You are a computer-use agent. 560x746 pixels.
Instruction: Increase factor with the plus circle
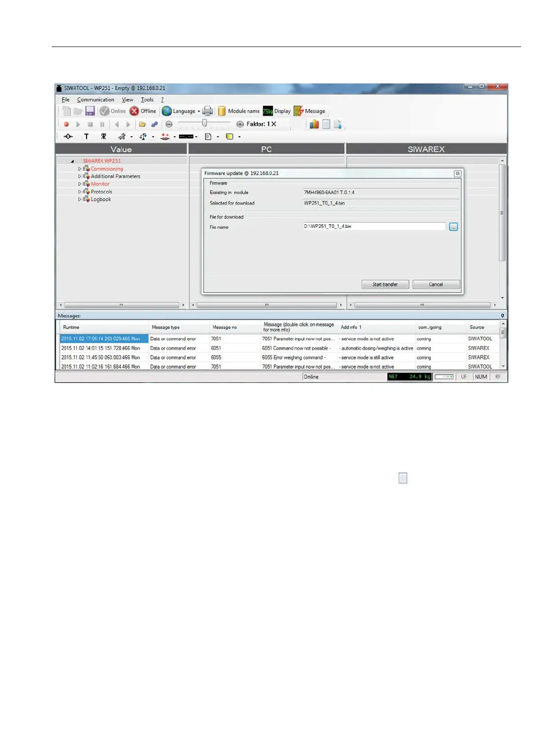240,124
